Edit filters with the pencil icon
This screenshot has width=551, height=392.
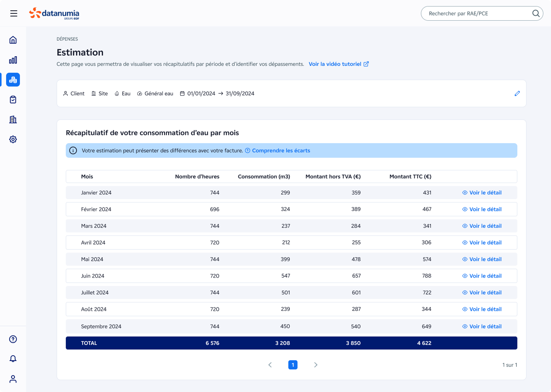517,93
